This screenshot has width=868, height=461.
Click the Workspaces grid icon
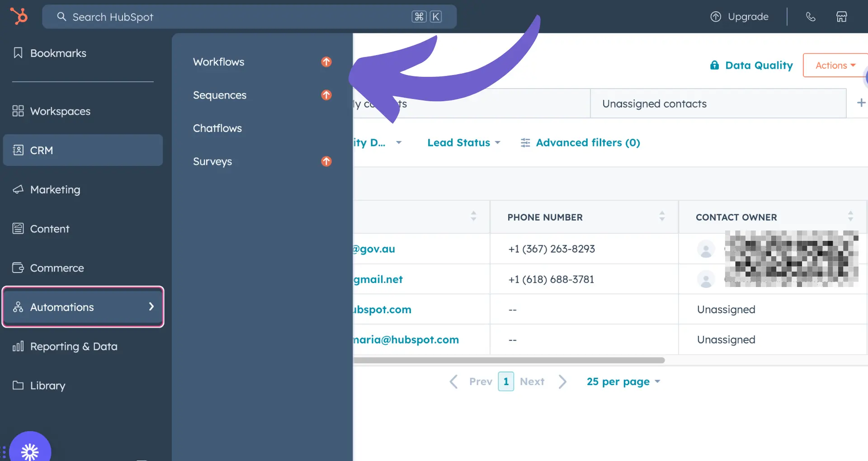point(18,111)
